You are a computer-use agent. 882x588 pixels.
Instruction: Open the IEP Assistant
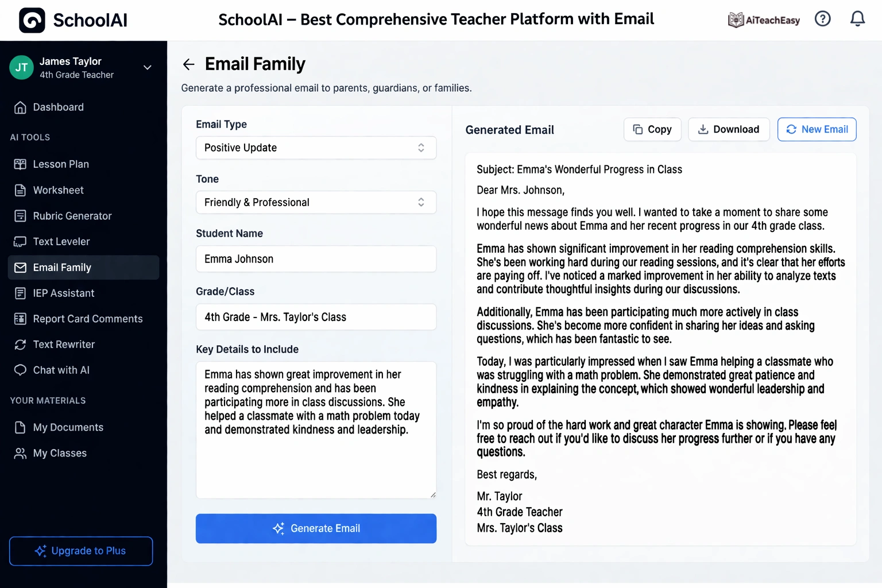[x=63, y=293]
